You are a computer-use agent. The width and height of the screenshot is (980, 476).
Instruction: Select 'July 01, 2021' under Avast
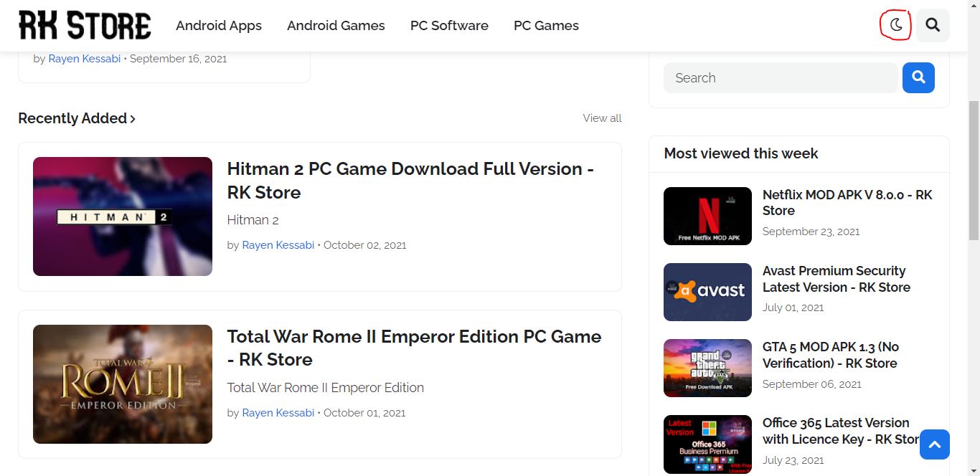pyautogui.click(x=793, y=308)
